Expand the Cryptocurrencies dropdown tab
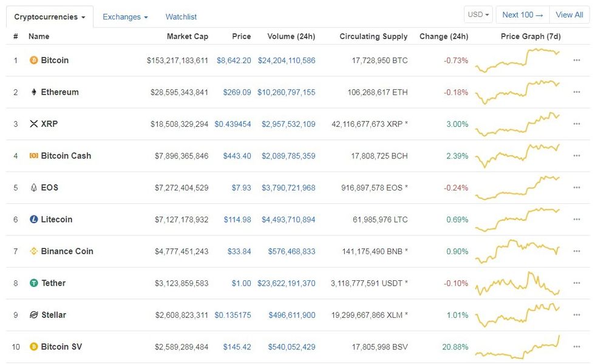This screenshot has height=364, width=595. [50, 17]
